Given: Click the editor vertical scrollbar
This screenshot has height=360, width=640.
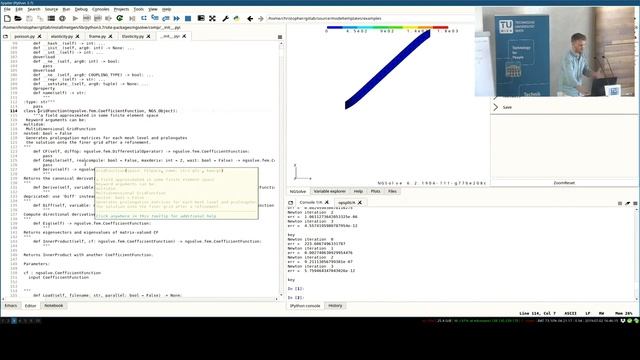Looking at the screenshot, I should click(x=281, y=168).
